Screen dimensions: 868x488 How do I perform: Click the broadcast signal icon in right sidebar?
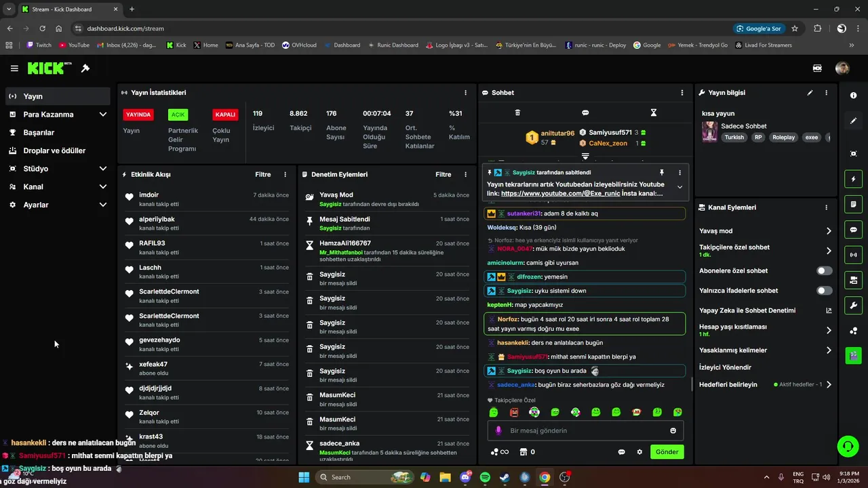click(853, 255)
